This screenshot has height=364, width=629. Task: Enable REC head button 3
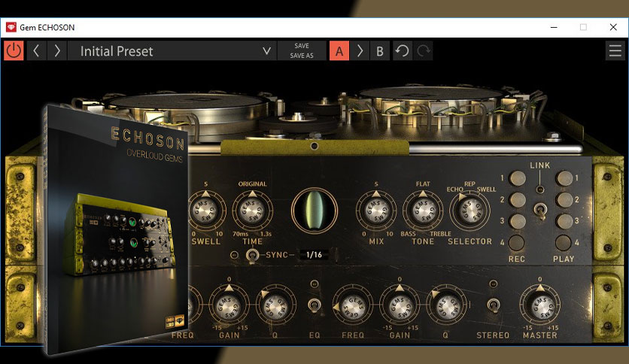517,221
